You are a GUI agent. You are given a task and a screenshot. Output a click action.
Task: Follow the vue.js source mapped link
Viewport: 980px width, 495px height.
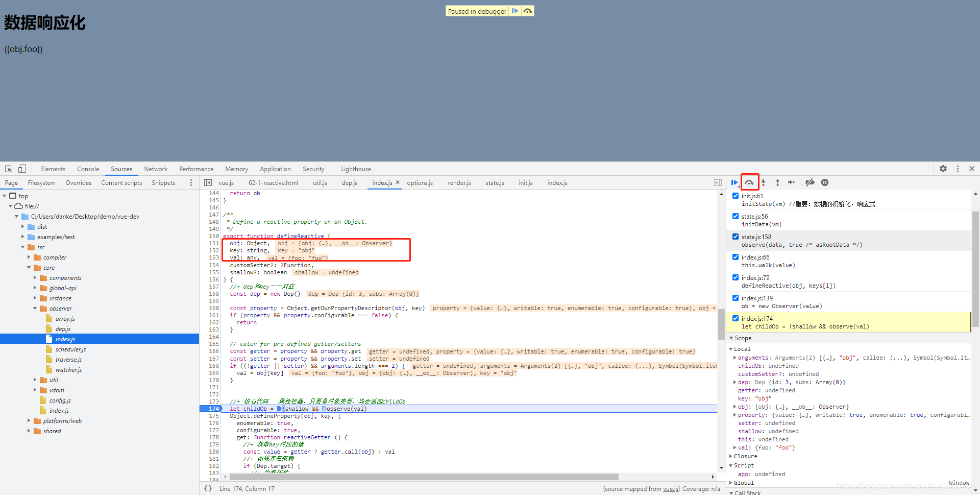pos(671,489)
